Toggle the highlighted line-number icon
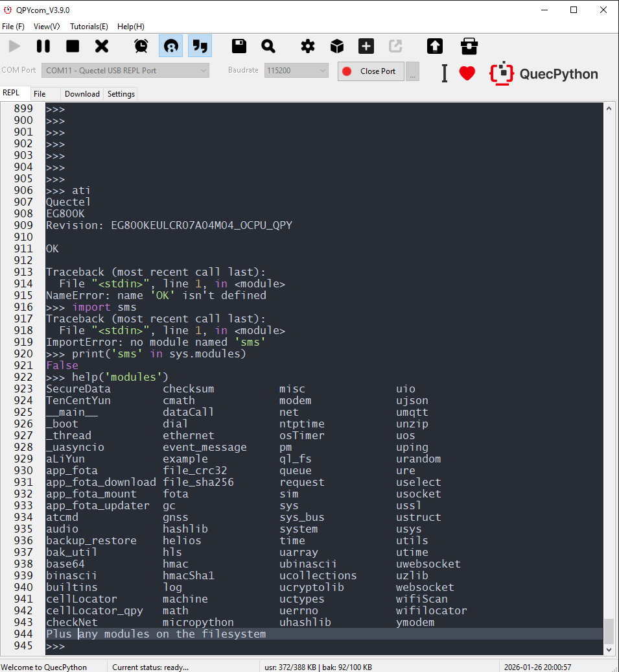The height and width of the screenshot is (672, 619). (170, 46)
